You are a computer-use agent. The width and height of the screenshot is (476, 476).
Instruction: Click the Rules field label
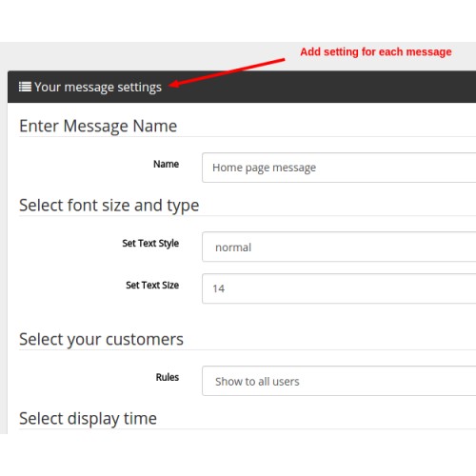168,377
